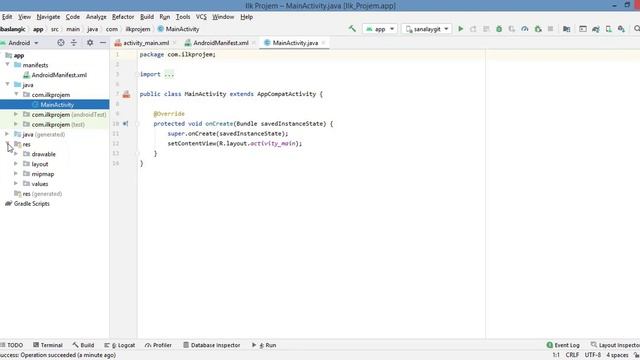
Task: Open the Terminal tool window
Action: [x=48, y=345]
